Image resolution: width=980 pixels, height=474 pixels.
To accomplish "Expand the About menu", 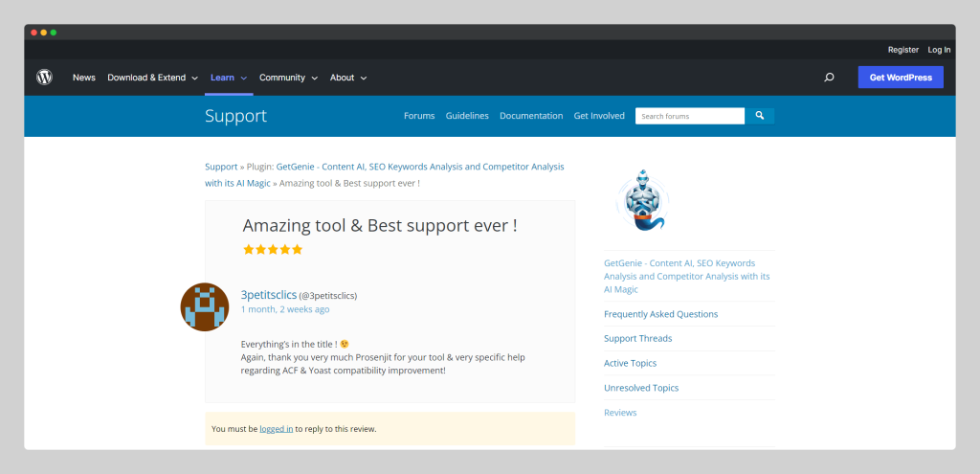I will click(348, 78).
